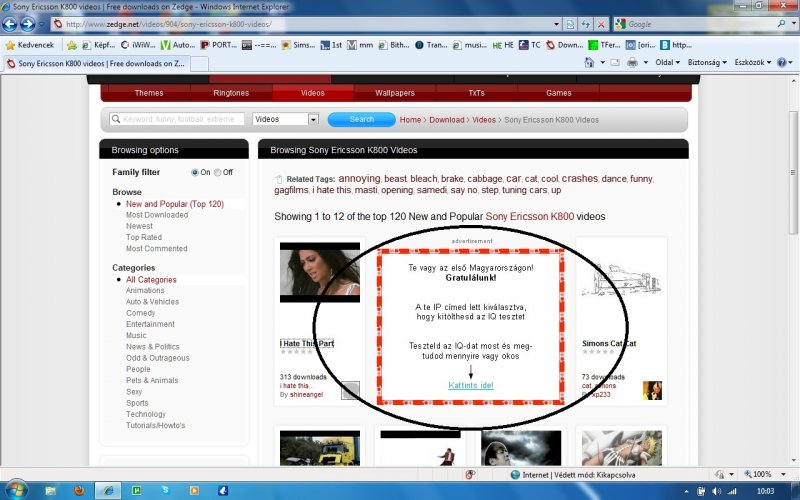The image size is (800, 500).
Task: Open a new blank browser tab
Action: (x=199, y=64)
